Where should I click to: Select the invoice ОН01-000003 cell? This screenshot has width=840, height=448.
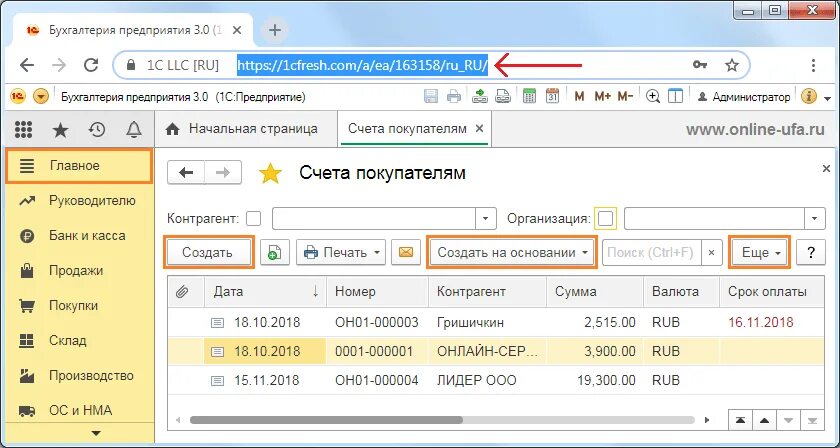click(x=377, y=323)
